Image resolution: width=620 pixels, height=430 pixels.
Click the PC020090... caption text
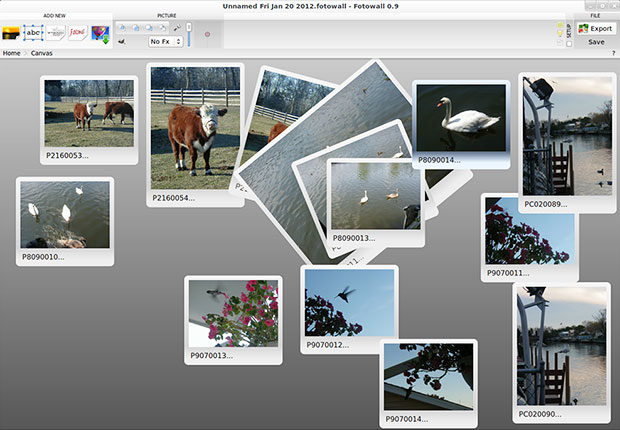point(540,414)
